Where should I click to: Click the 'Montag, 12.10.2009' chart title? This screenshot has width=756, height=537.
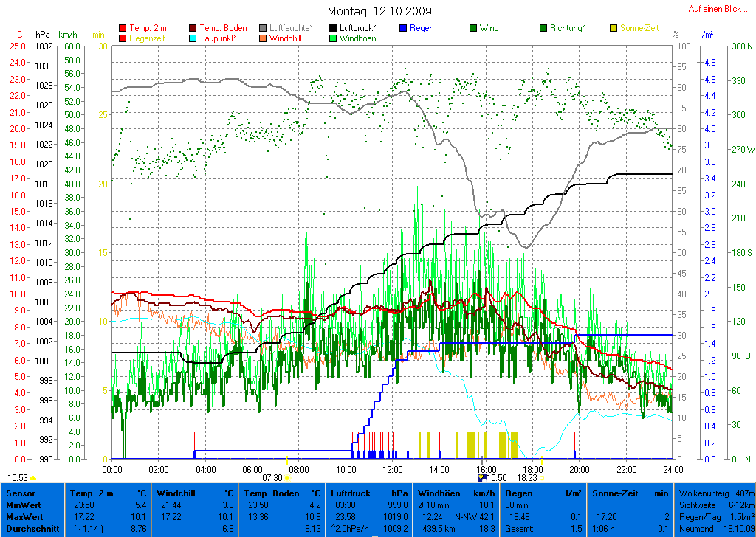[379, 11]
